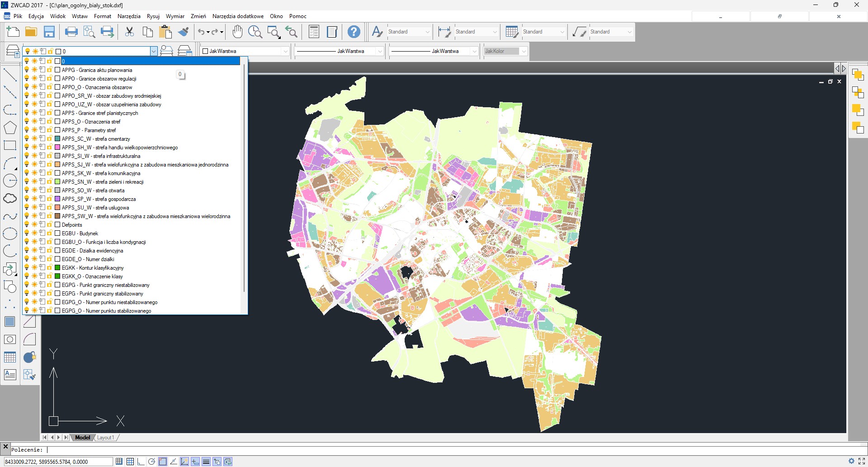The width and height of the screenshot is (868, 467).
Task: Open the Layer properties manager icon
Action: tap(13, 51)
